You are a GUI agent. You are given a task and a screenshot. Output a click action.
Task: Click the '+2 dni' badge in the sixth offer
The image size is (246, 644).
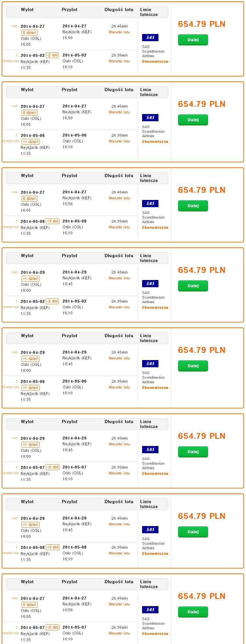tap(53, 467)
